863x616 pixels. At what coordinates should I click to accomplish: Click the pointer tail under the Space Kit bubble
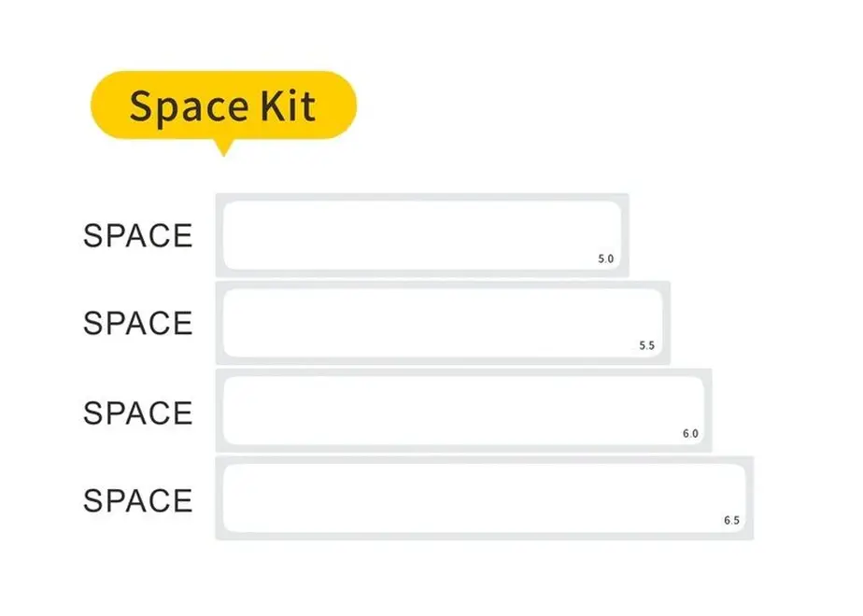click(223, 147)
